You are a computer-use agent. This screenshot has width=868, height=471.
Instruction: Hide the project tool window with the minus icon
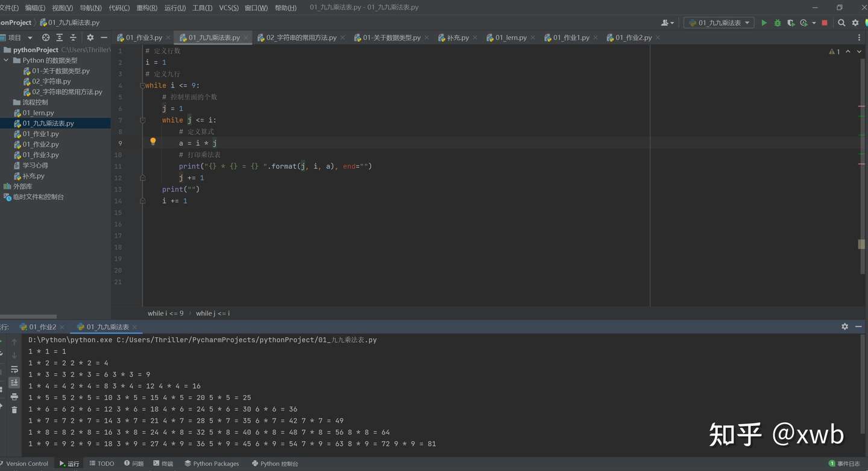coord(104,37)
